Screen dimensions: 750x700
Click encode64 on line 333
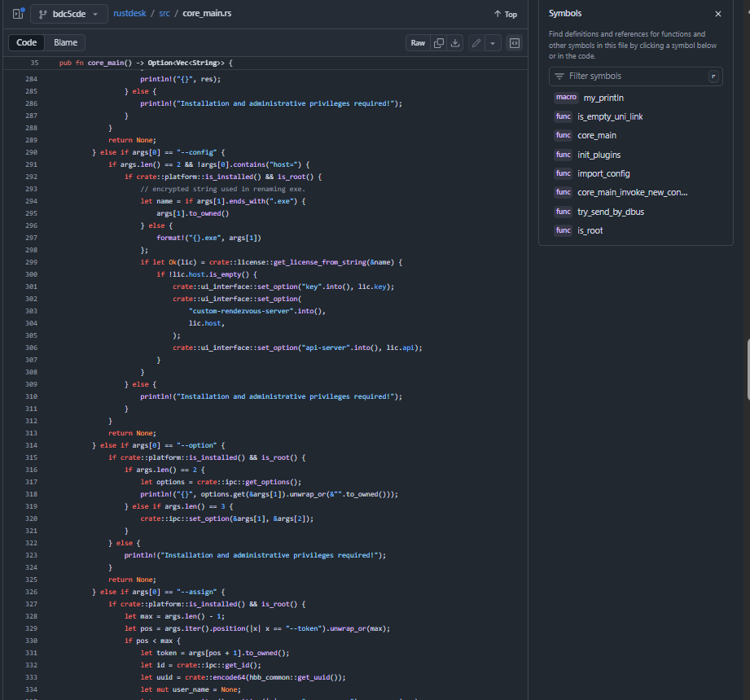[x=229, y=677]
